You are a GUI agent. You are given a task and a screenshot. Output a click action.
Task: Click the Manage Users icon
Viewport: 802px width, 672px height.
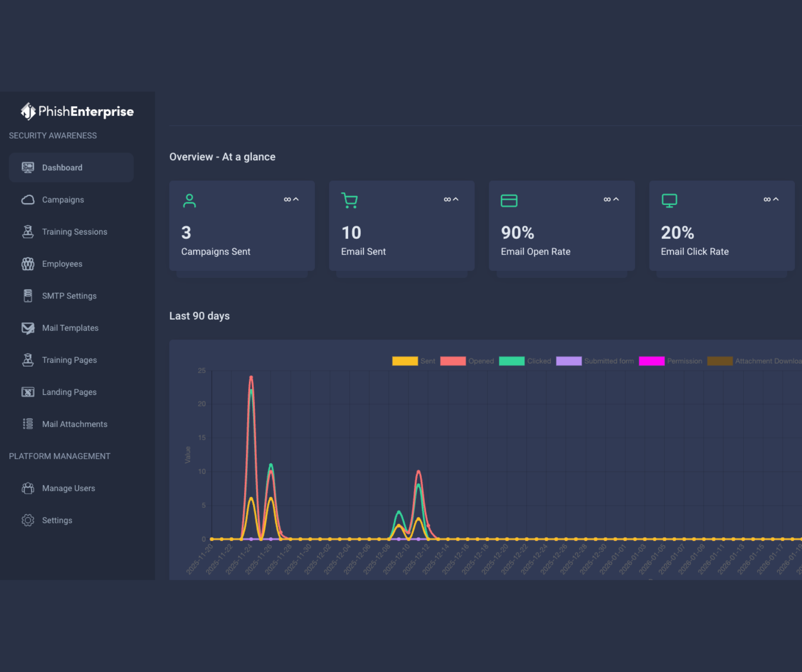click(x=27, y=488)
